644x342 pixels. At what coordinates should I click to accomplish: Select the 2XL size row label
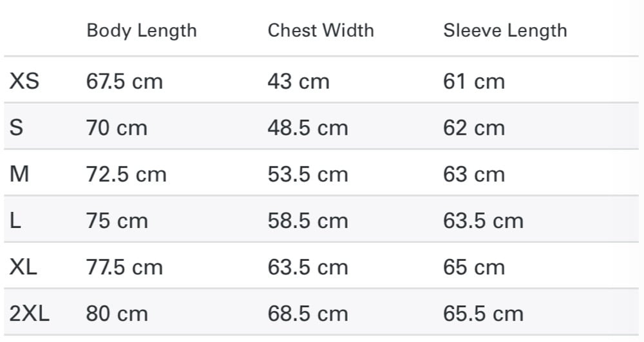click(x=30, y=314)
